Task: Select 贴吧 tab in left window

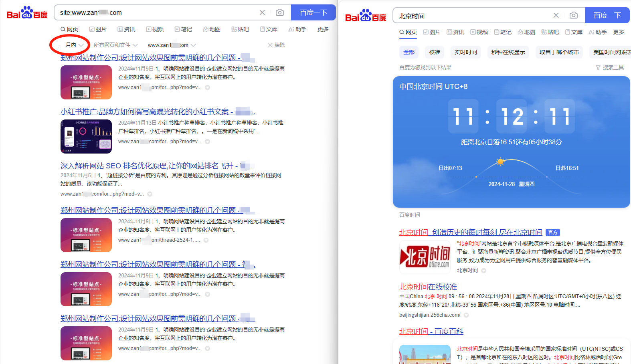Action: (x=240, y=29)
